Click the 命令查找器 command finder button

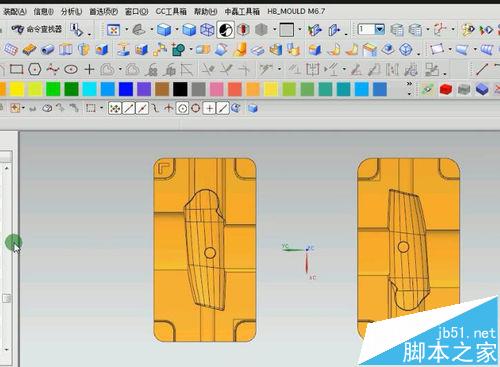(x=36, y=29)
